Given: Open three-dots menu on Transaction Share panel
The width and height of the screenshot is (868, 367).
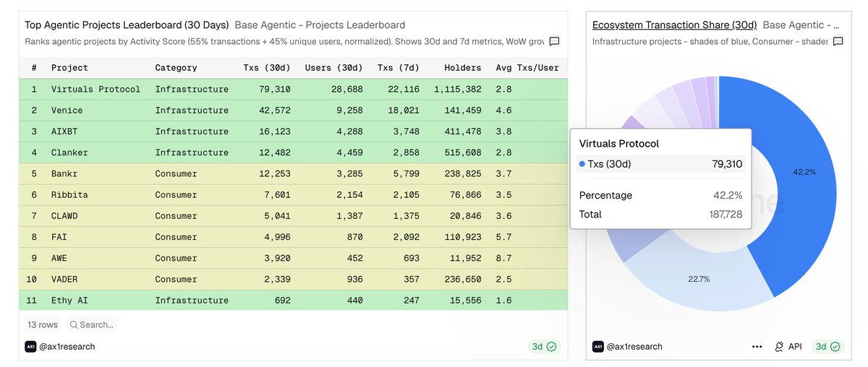Looking at the screenshot, I should click(x=757, y=347).
